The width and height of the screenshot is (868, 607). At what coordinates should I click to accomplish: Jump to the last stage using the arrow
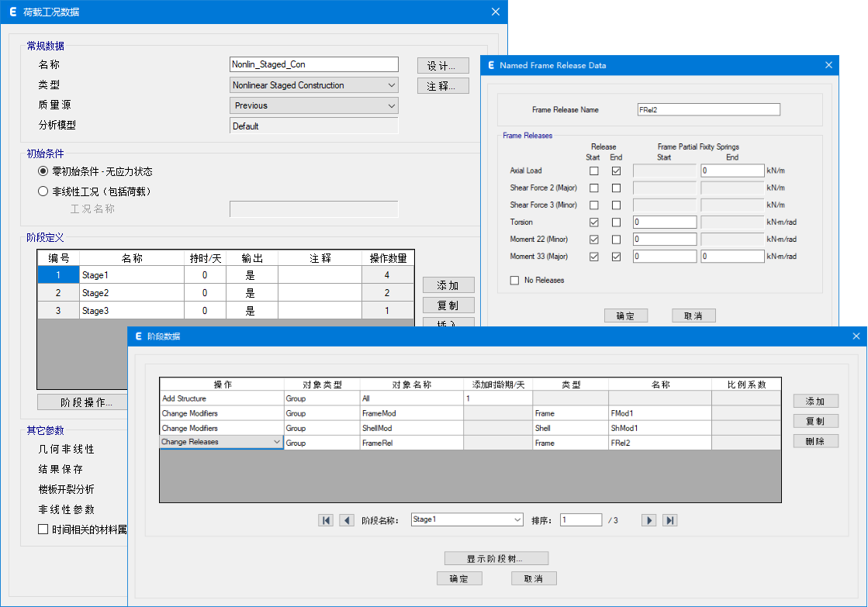670,520
